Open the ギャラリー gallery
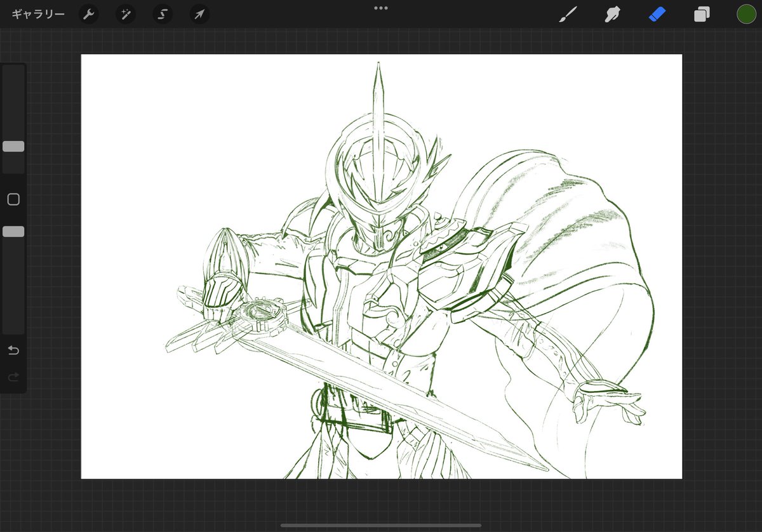762x532 pixels. tap(38, 14)
